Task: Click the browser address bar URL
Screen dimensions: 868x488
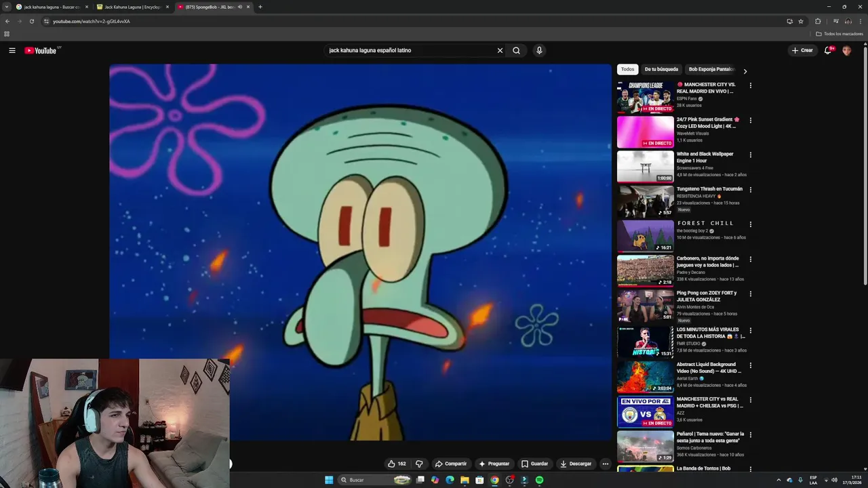Action: 92,21
